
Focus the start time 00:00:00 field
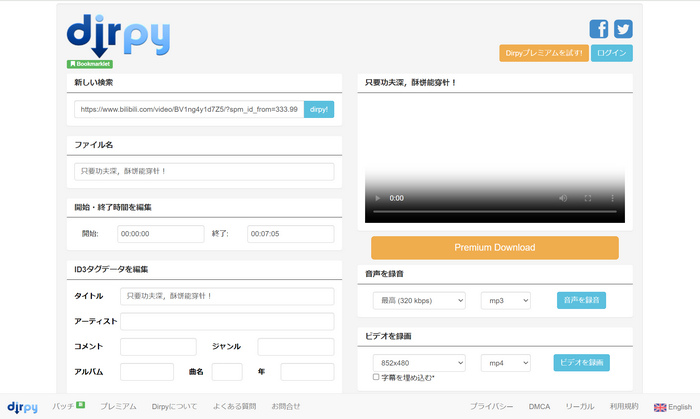(x=161, y=234)
